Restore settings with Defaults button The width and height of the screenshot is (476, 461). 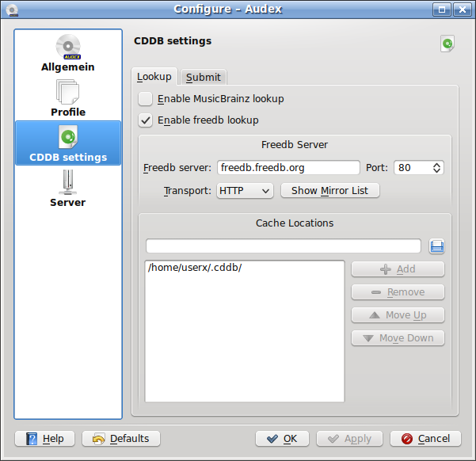(x=121, y=439)
